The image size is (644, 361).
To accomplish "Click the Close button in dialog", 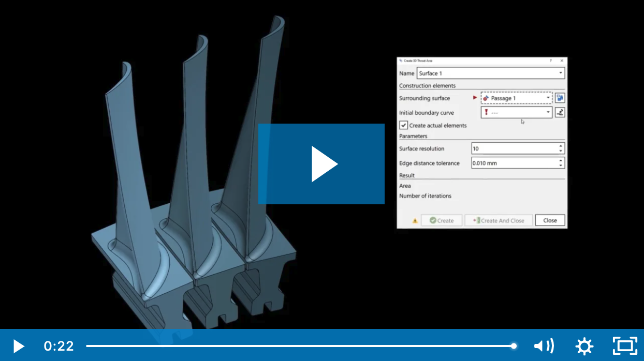I will click(x=550, y=220).
